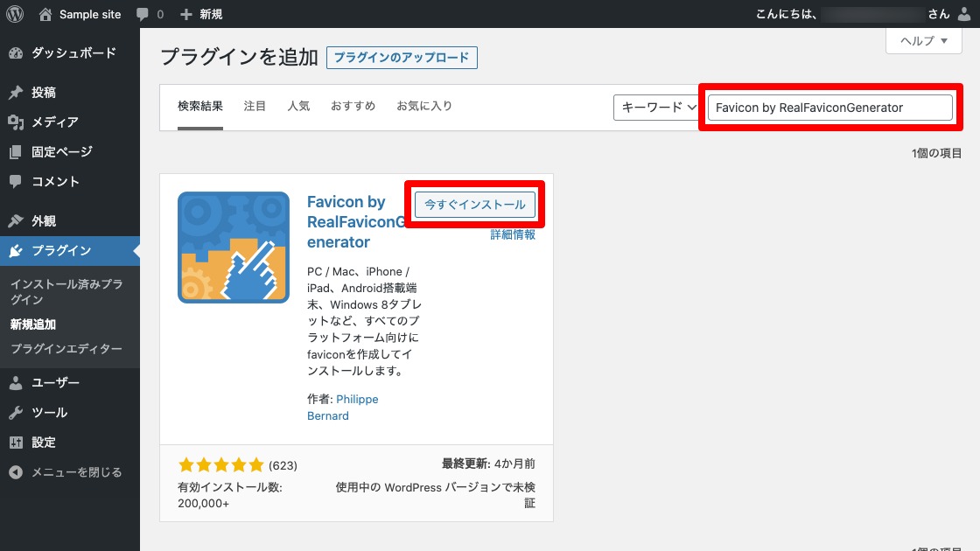Click the 今すぐインストール button

pyautogui.click(x=473, y=205)
